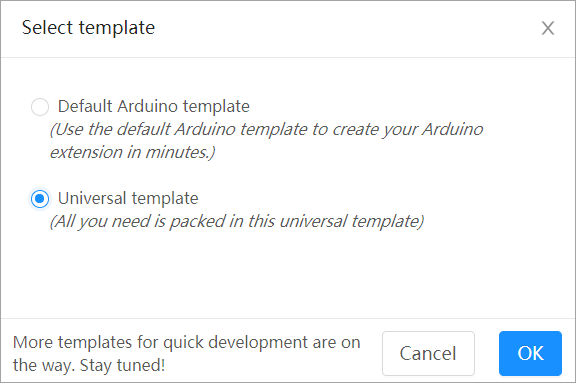Click the "Universal template" label text

point(128,198)
